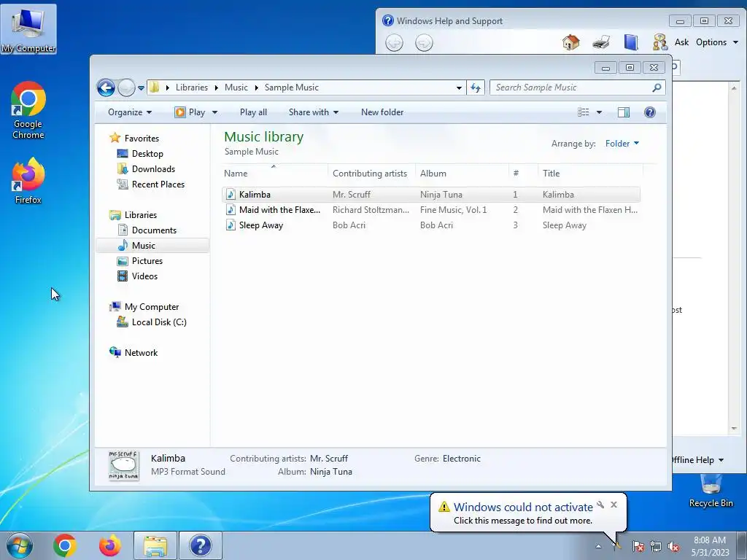The image size is (747, 560).
Task: Open the Organize menu
Action: click(130, 112)
